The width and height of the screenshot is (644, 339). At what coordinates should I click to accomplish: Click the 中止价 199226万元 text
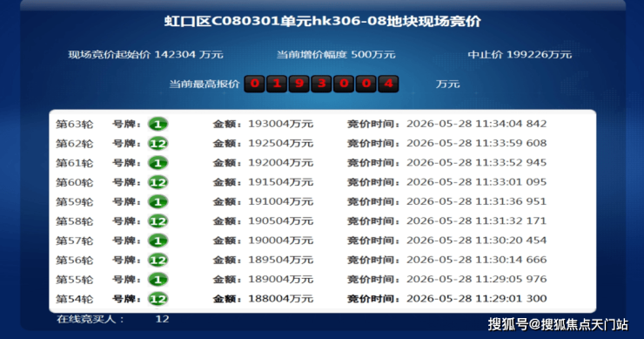point(520,55)
